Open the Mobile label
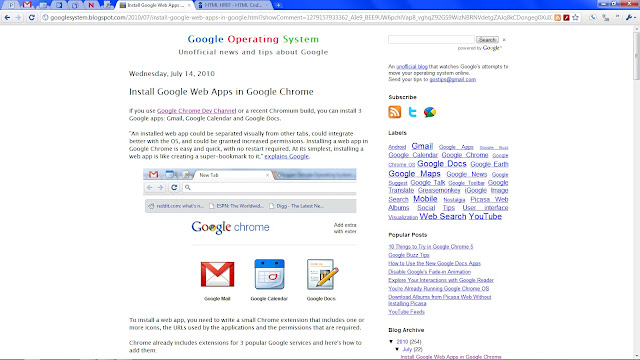Image resolution: width=640 pixels, height=360 pixels. [425, 199]
